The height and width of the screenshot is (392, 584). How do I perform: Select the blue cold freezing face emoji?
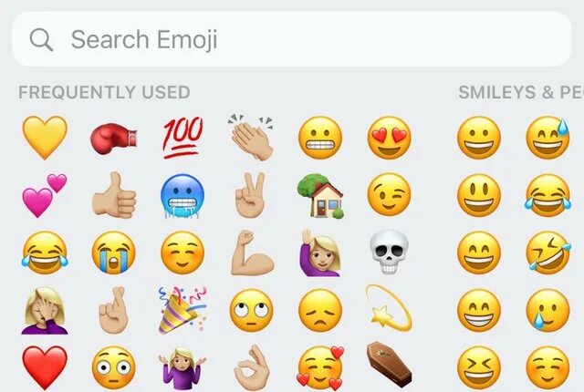(182, 196)
